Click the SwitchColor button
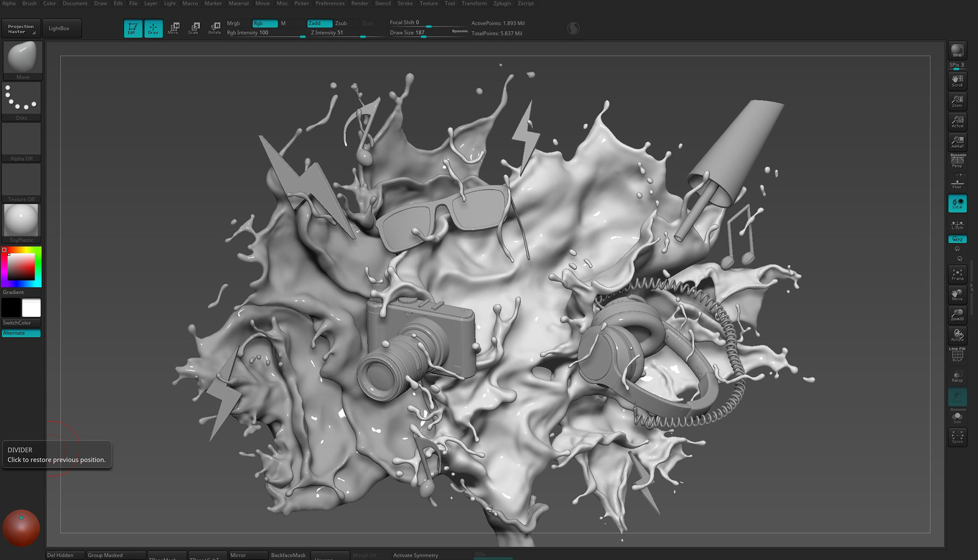978x560 pixels. [x=21, y=323]
